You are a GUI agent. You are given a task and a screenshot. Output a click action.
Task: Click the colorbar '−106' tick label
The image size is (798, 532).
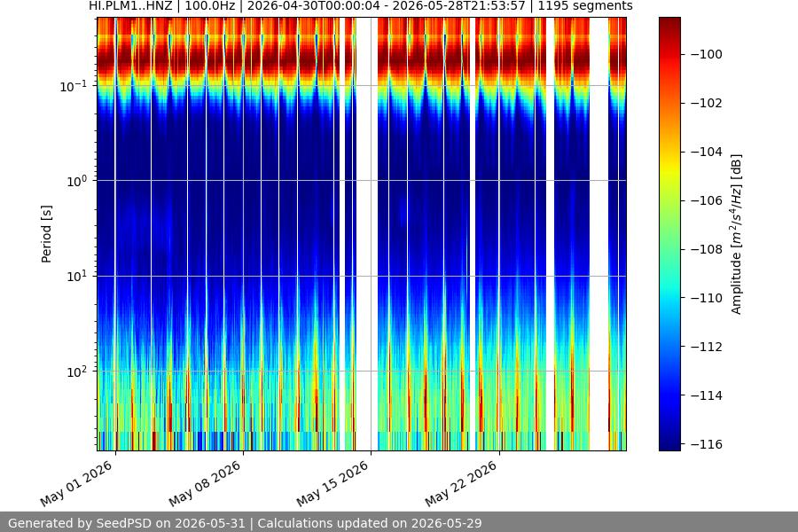point(707,200)
